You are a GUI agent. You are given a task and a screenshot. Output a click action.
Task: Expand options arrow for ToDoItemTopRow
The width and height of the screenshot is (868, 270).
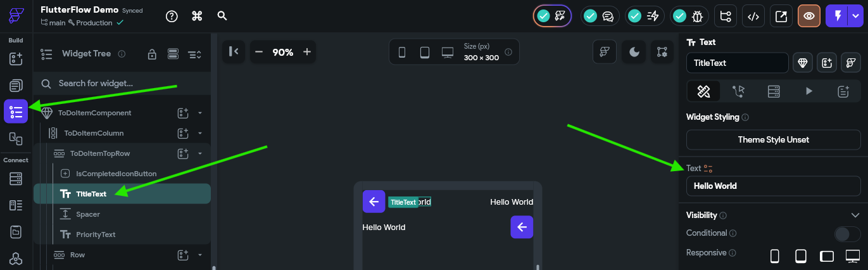pyautogui.click(x=200, y=153)
